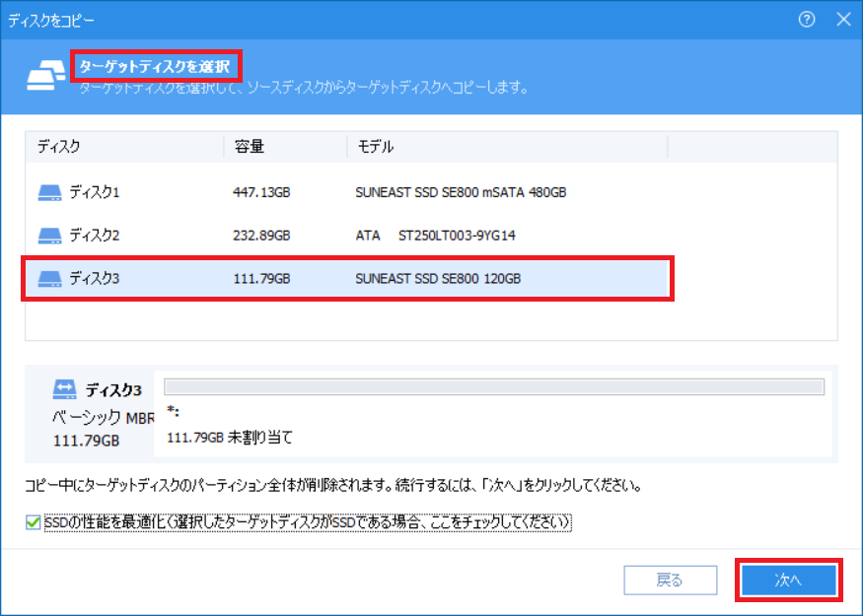Click the unallocated partition bar of ディスク3
This screenshot has height=616, width=863.
(x=494, y=386)
